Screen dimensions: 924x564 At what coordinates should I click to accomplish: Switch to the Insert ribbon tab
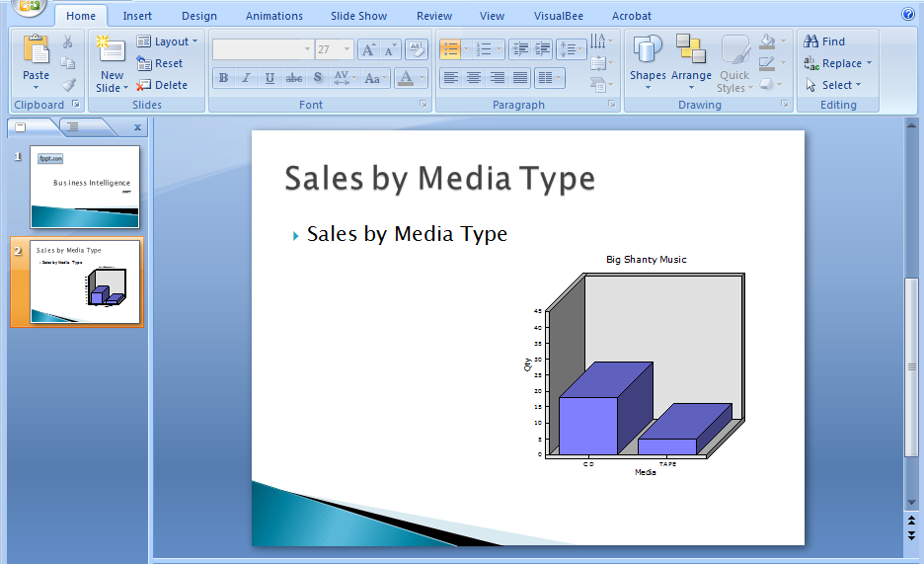point(137,16)
